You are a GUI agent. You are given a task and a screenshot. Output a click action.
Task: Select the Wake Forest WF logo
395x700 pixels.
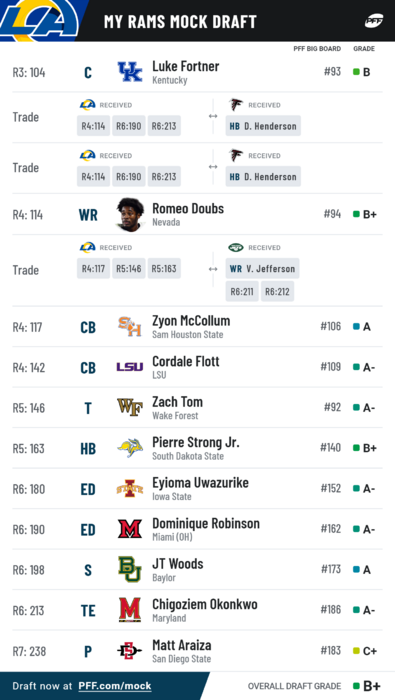130,407
